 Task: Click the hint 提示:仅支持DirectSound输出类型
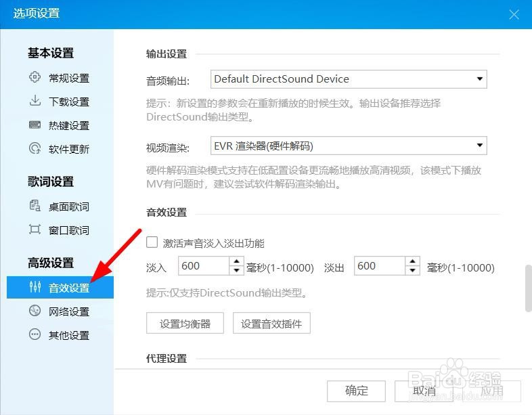(x=227, y=293)
